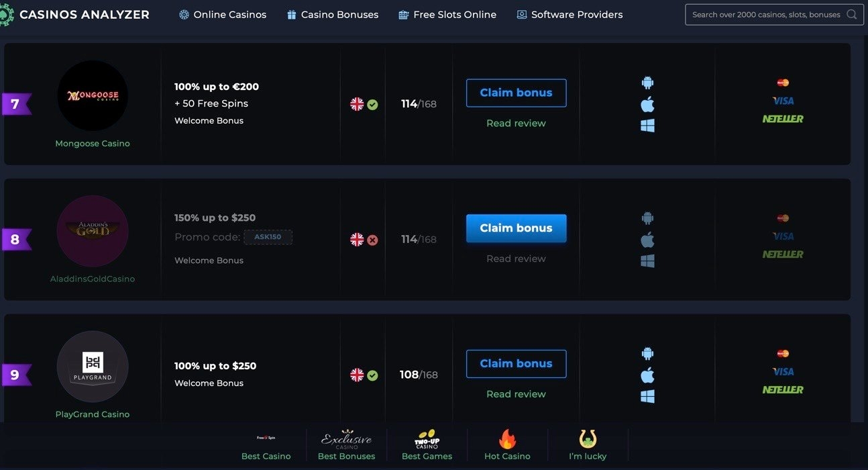Viewport: 868px width, 470px height.
Task: Click the UK flag in Mongoose row
Action: pyautogui.click(x=357, y=104)
